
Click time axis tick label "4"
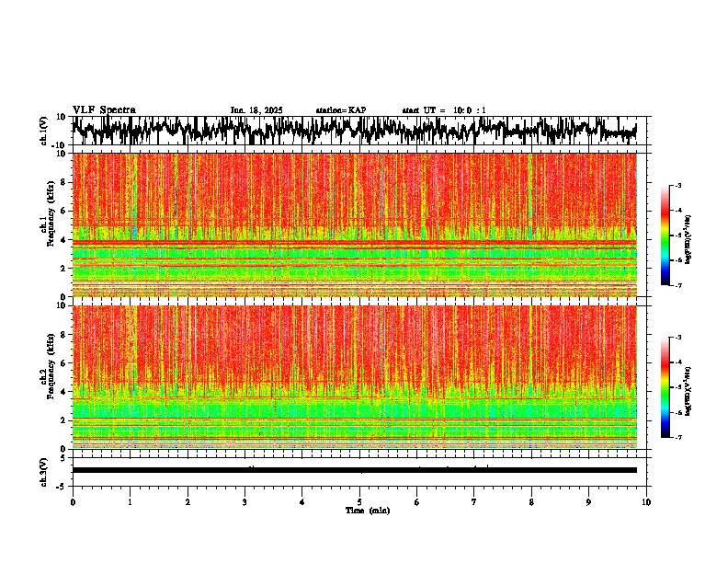[301, 502]
